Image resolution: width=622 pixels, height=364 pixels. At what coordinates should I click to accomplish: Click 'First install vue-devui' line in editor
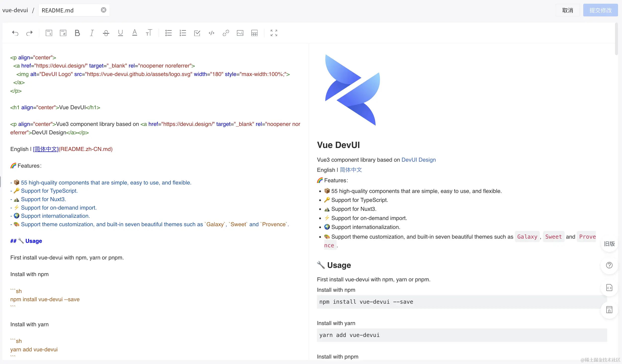coord(67,257)
